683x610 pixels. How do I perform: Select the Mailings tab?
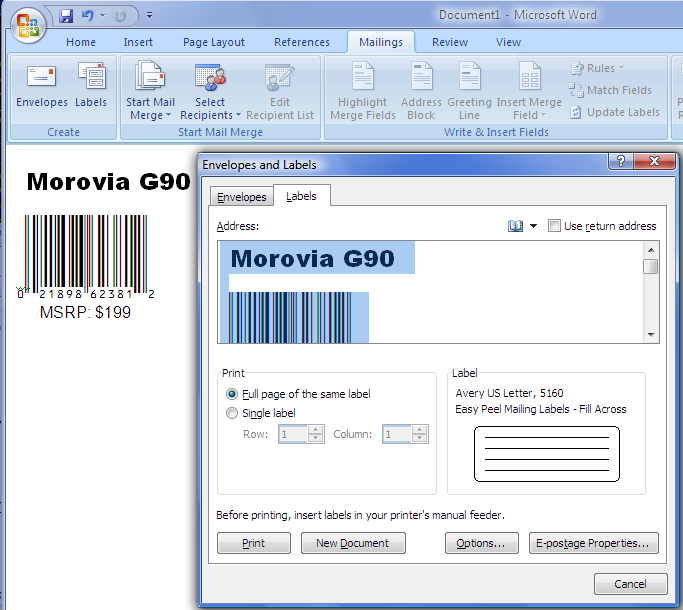[x=381, y=42]
